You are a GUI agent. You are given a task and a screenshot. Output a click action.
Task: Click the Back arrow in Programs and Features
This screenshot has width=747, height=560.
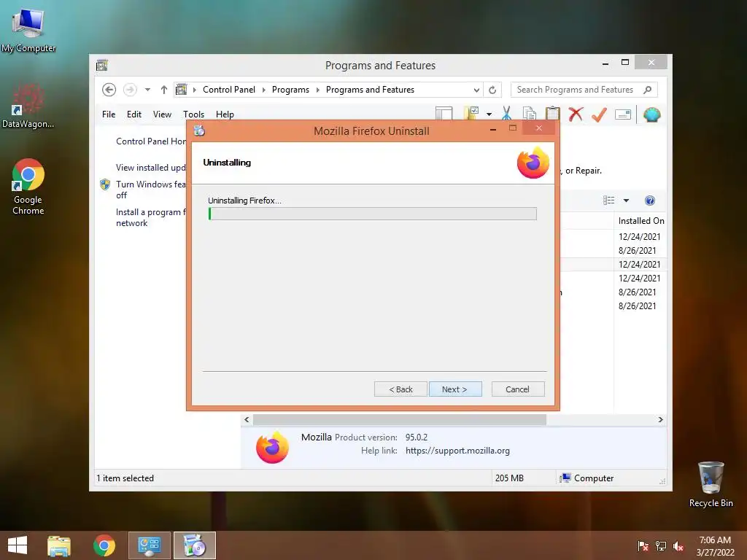click(109, 90)
